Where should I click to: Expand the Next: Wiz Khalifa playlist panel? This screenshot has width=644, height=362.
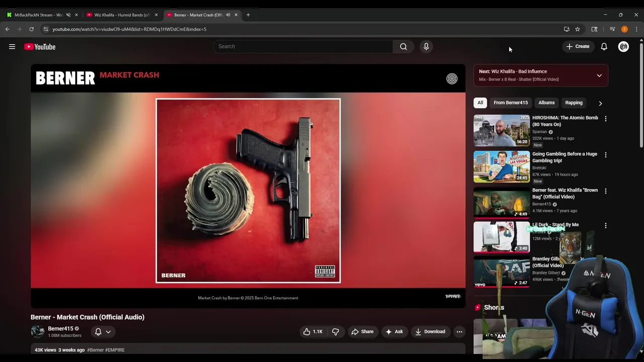click(599, 75)
